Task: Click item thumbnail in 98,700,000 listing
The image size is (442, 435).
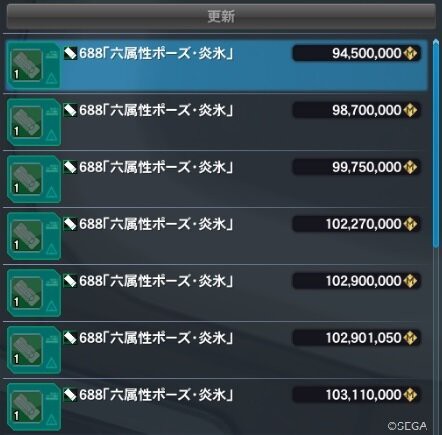Action: click(x=27, y=122)
